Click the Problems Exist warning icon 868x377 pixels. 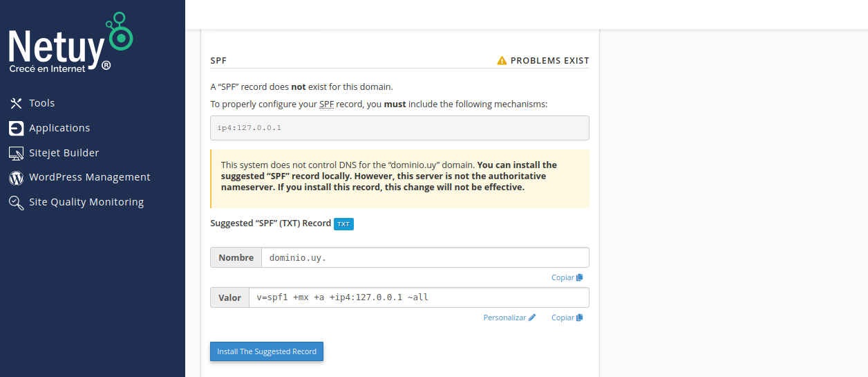(502, 61)
